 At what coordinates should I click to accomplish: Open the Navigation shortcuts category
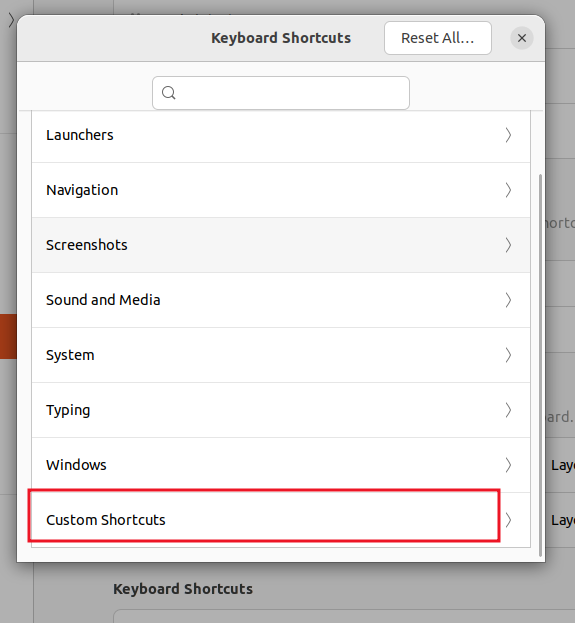point(281,190)
